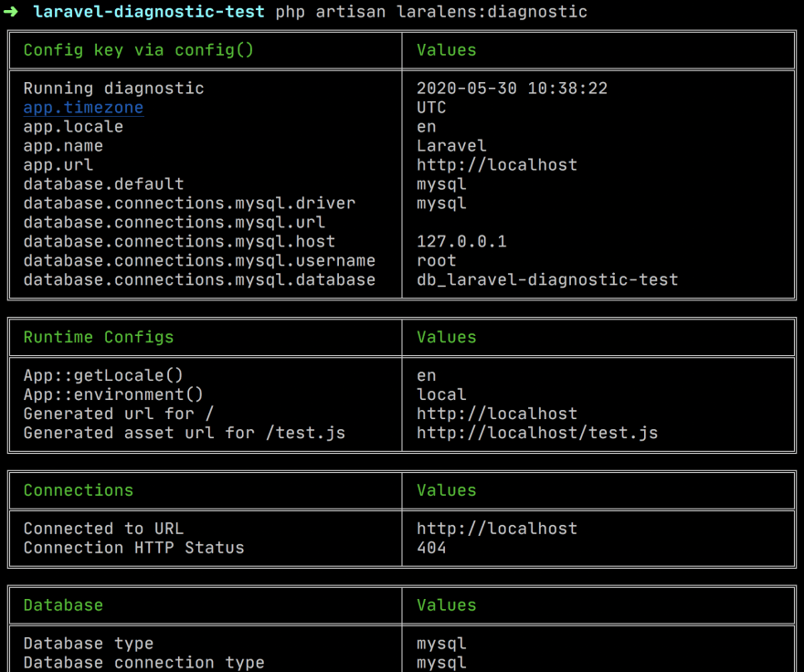Click the green prompt arrow

pyautogui.click(x=11, y=11)
